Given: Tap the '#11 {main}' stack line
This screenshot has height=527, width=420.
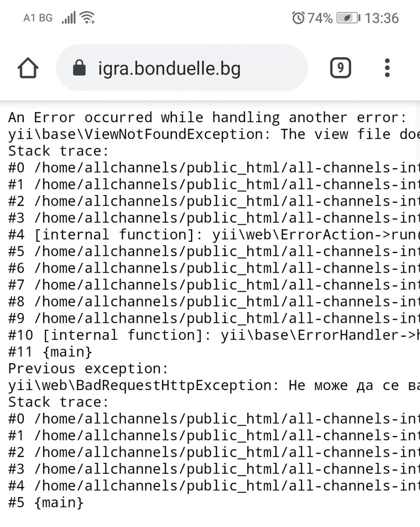Looking at the screenshot, I should point(50,351).
